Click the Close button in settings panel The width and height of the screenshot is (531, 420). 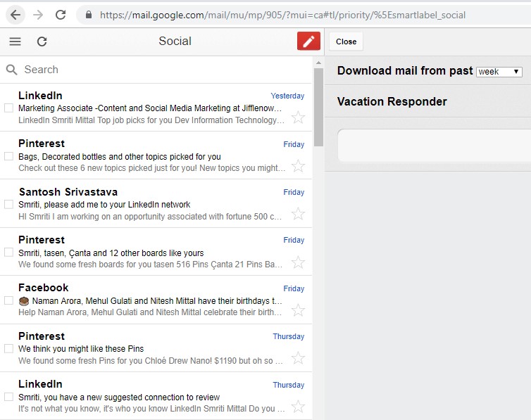[346, 42]
